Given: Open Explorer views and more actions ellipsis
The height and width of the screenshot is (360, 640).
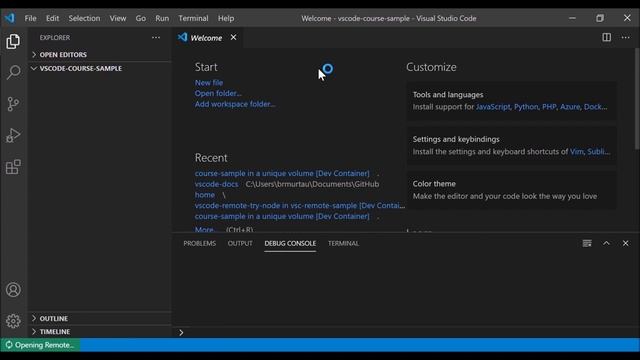Looking at the screenshot, I should point(156,38).
